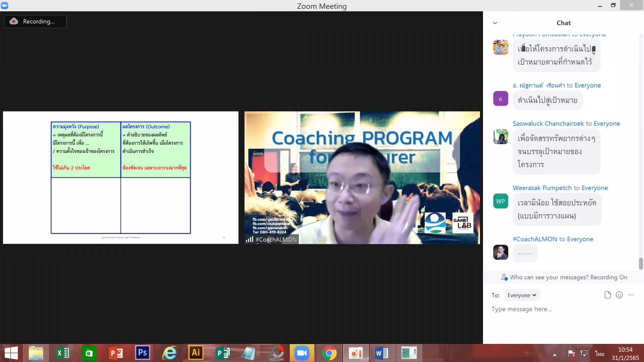This screenshot has width=644, height=362.
Task: Open the Windows Start button
Action: (x=11, y=353)
